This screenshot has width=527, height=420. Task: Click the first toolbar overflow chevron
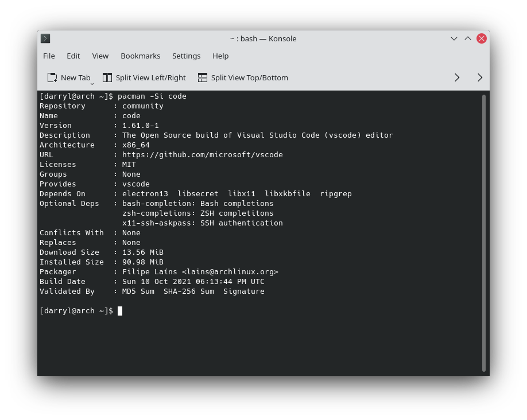457,78
